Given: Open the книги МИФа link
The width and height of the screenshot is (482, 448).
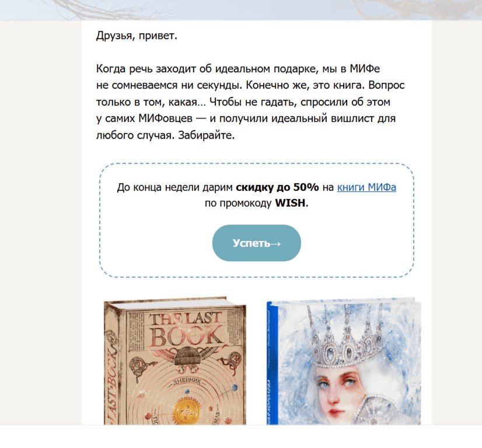Looking at the screenshot, I should (x=366, y=187).
